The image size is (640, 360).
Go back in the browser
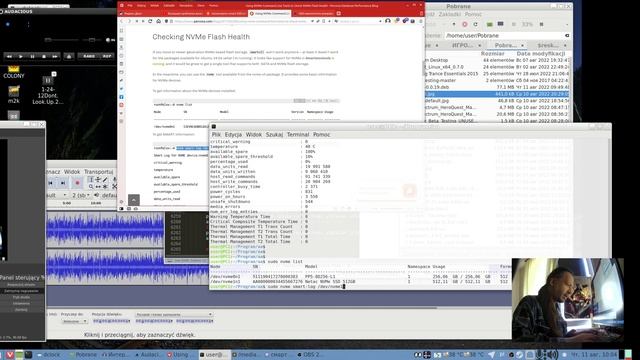click(x=121, y=21)
